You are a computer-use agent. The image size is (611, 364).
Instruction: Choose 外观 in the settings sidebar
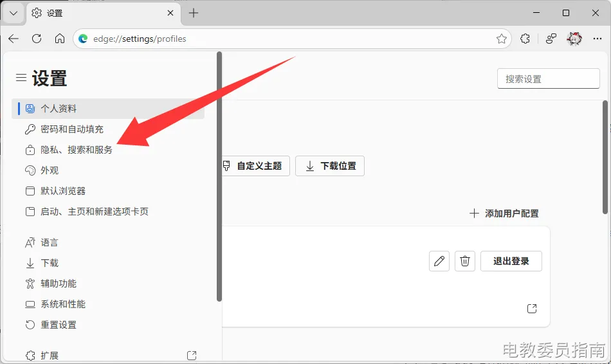click(x=50, y=170)
